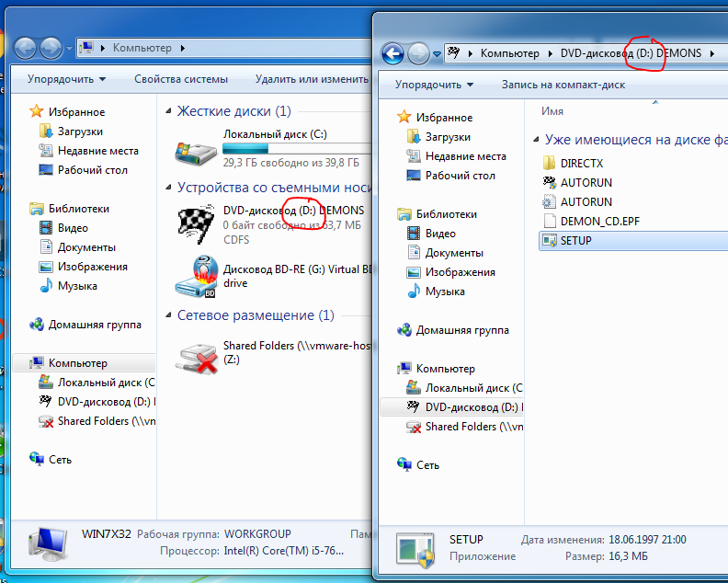Open Музыка library in DEMONS window
728x583 pixels.
445,291
